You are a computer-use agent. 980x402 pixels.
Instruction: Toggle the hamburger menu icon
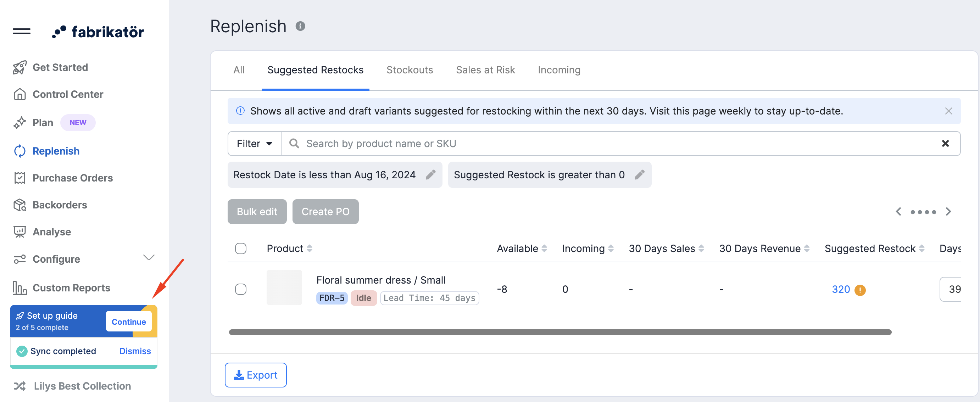21,31
